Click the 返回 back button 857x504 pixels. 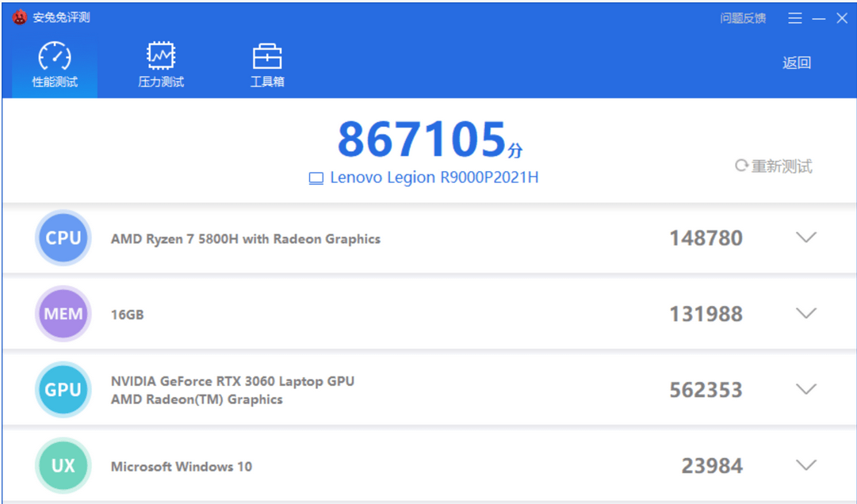pos(796,63)
